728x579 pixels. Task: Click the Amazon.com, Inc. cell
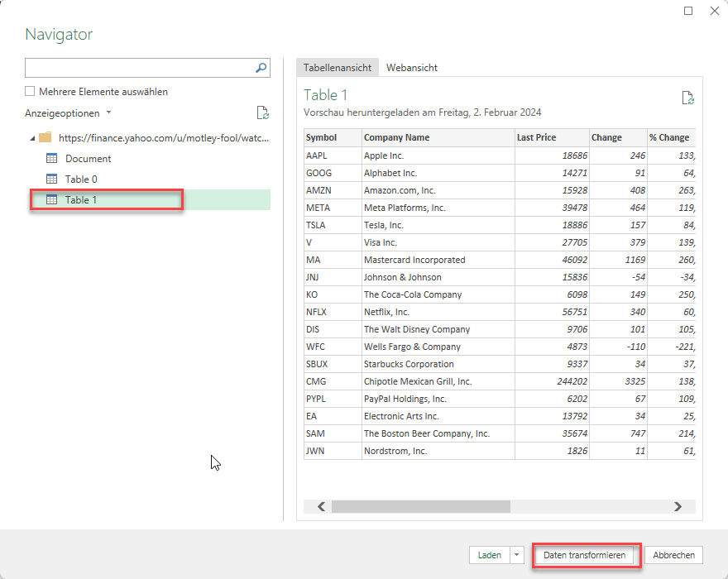coord(438,190)
